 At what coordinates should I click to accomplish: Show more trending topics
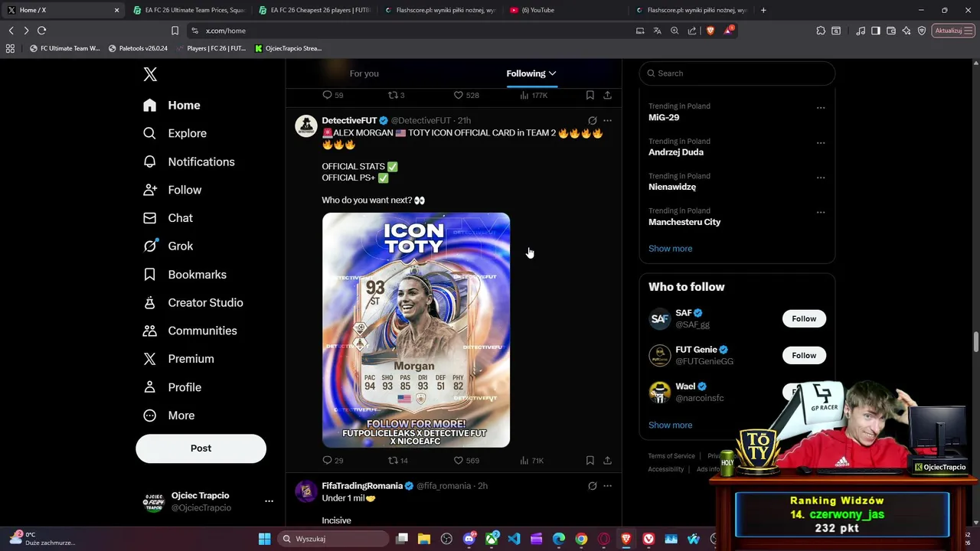click(670, 249)
